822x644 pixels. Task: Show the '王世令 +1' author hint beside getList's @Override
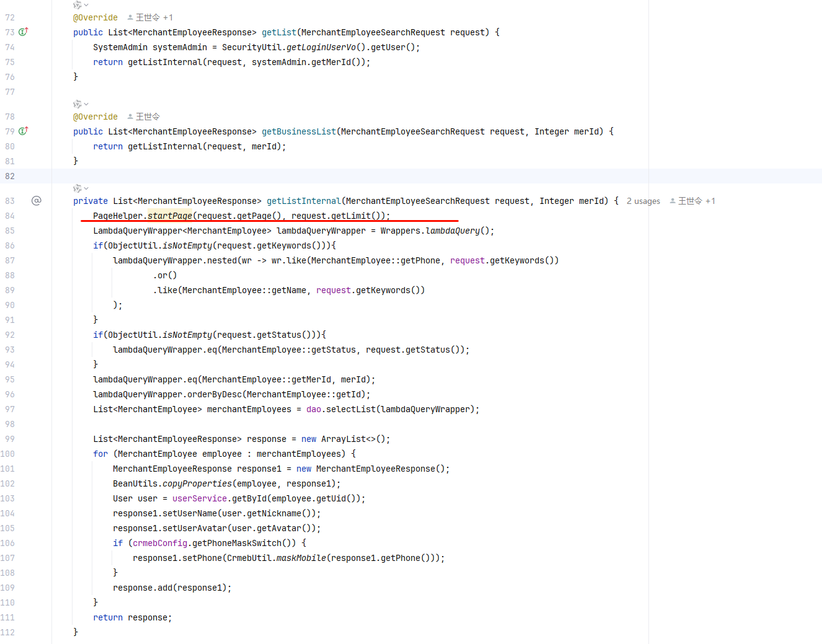(x=150, y=17)
